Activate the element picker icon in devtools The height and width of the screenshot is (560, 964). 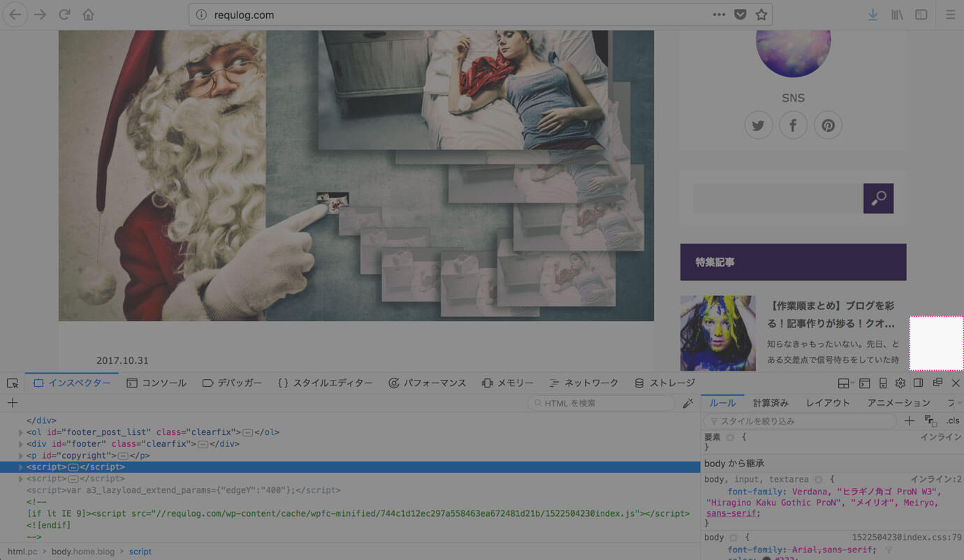[x=12, y=383]
